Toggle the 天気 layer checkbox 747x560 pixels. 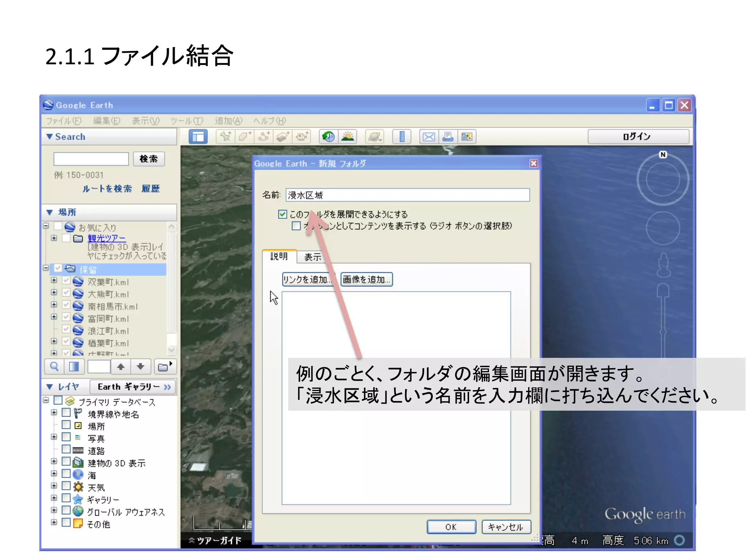point(66,486)
